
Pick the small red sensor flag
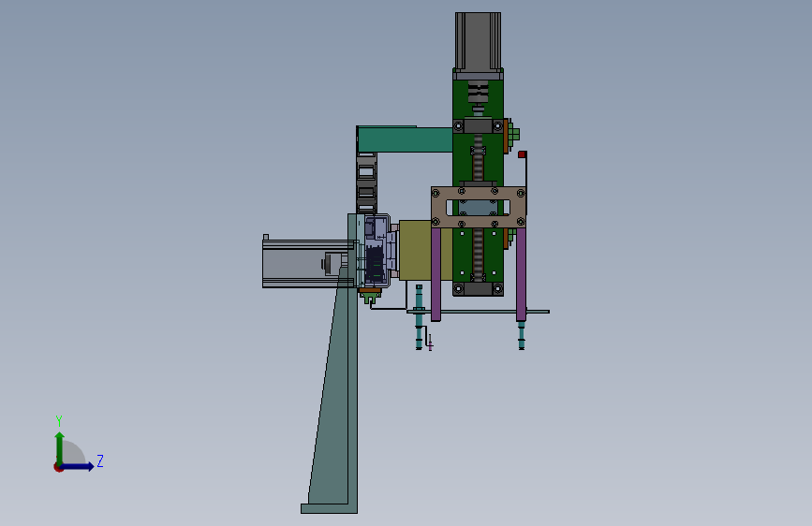[522, 154]
